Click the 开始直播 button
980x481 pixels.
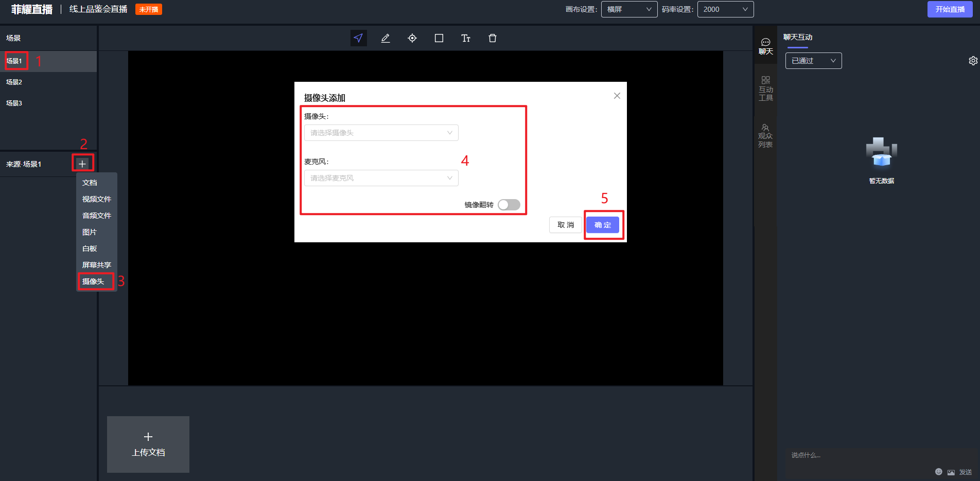[x=950, y=9]
